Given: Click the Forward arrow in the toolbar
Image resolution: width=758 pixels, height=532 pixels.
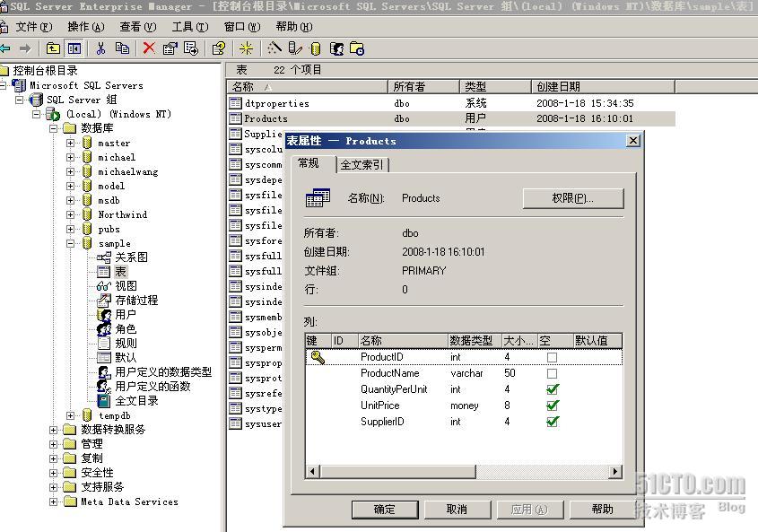Looking at the screenshot, I should click(x=25, y=48).
